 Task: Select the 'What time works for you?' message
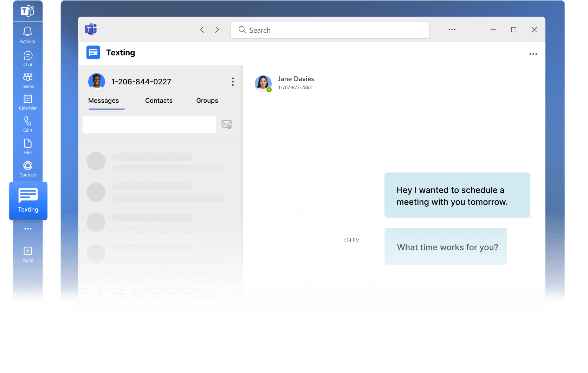pos(446,246)
